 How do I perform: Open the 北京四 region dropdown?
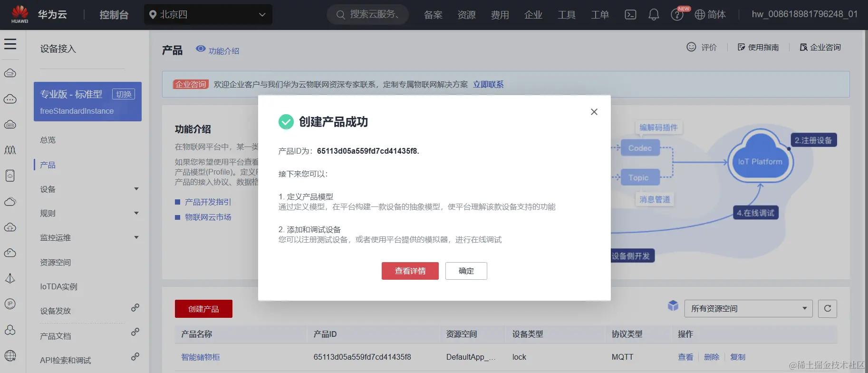click(208, 15)
